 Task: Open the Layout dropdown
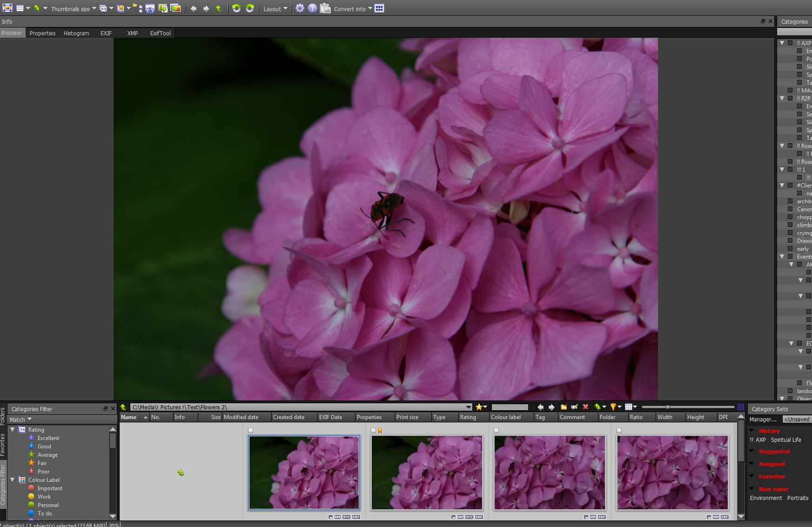[275, 9]
